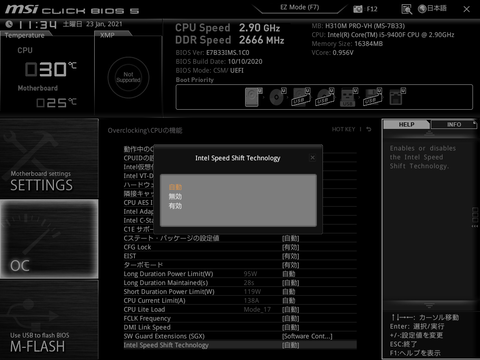Viewport: 480px width, 360px height.
Task: Choose 自動 in the Speed Shift popup
Action: tap(175, 187)
